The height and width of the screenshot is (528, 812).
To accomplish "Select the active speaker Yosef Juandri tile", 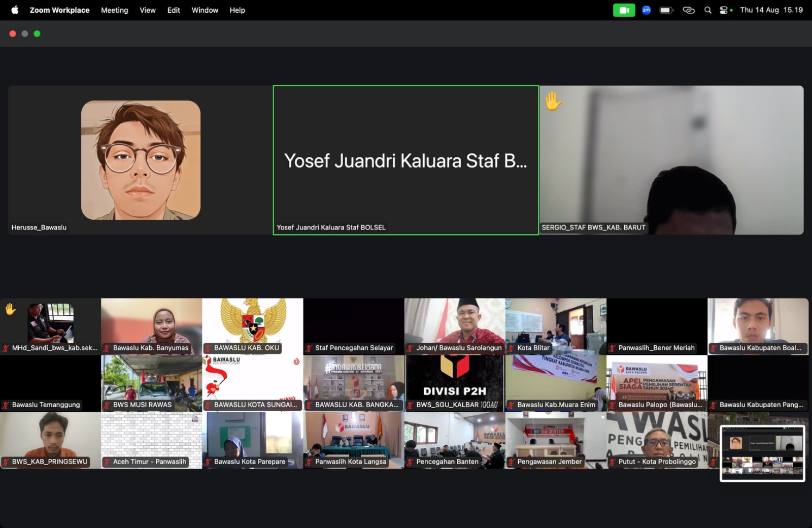I will (x=405, y=160).
